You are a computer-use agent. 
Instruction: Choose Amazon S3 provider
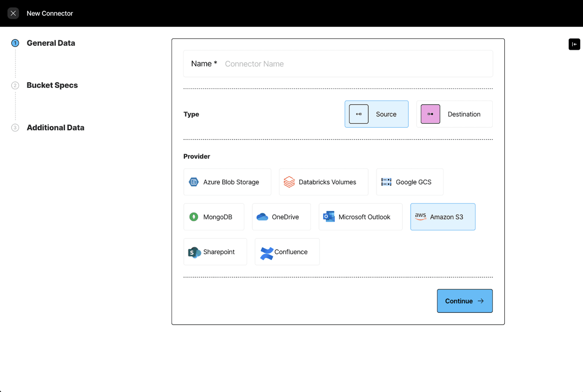click(x=443, y=217)
